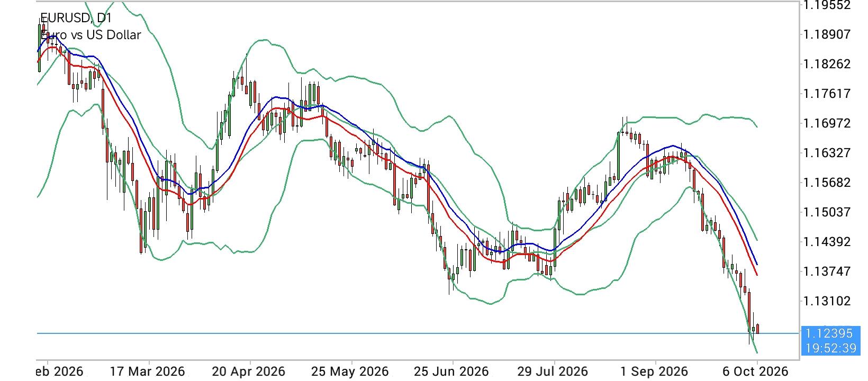Click the latest red candlestick at current price
Image resolution: width=868 pixels, height=381 pixels.
click(758, 329)
